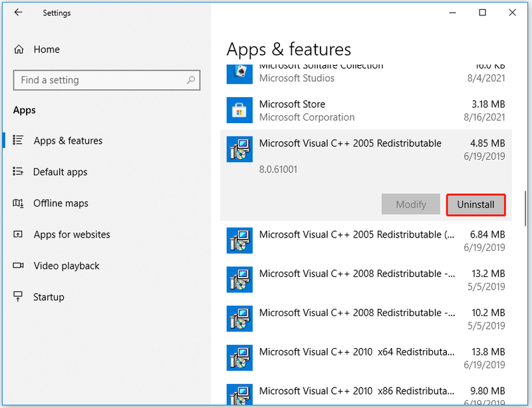Image resolution: width=532 pixels, height=408 pixels.
Task: Click the Offline maps icon
Action: coord(18,203)
